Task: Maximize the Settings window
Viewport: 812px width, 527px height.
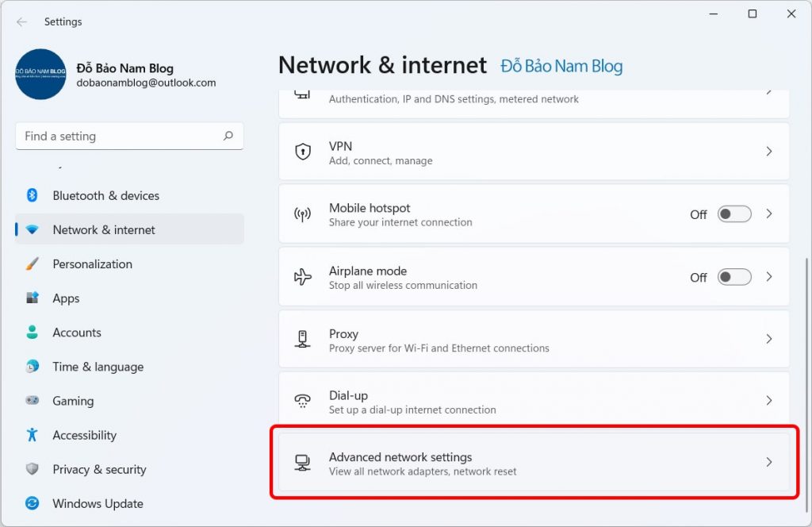Action: point(753,14)
